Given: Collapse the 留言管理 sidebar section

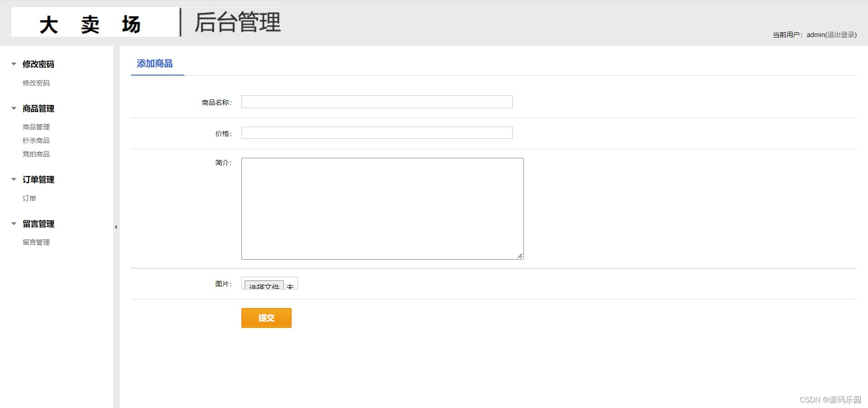Looking at the screenshot, I should click(14, 223).
